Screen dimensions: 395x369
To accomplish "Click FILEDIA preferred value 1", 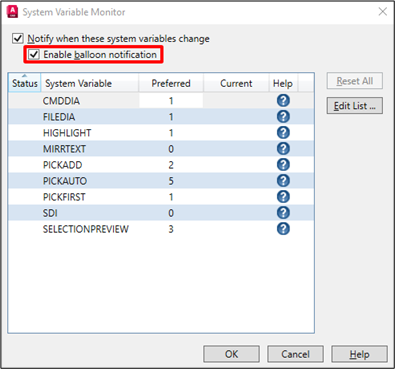I will pyautogui.click(x=171, y=117).
